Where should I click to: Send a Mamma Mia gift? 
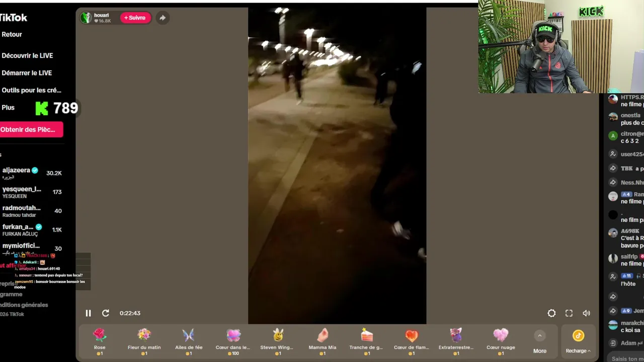pyautogui.click(x=323, y=341)
